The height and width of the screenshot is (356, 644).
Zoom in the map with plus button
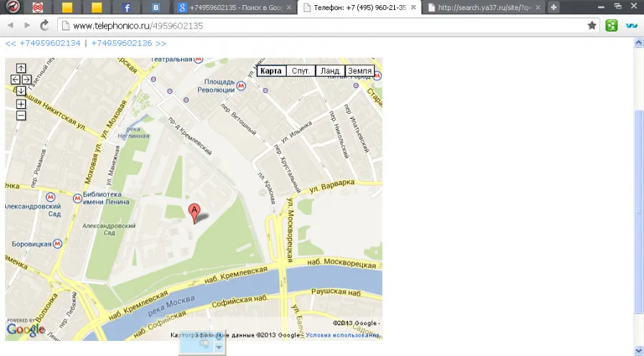pyautogui.click(x=21, y=104)
